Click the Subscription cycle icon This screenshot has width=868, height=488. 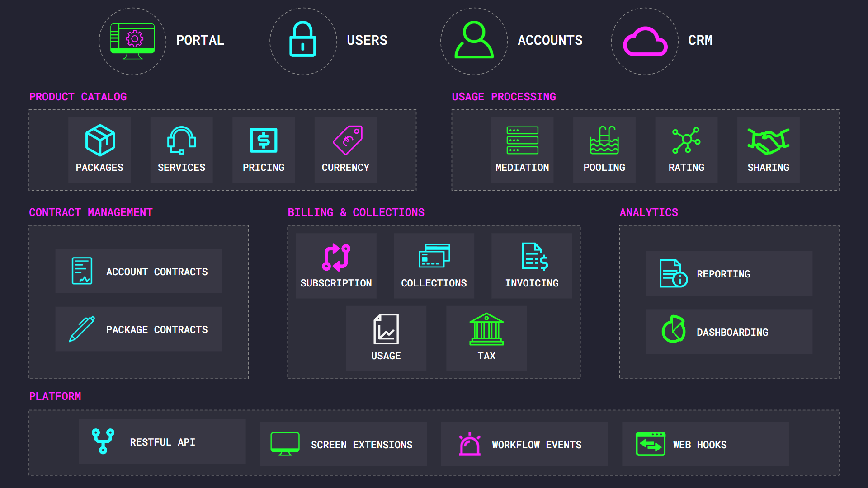336,257
